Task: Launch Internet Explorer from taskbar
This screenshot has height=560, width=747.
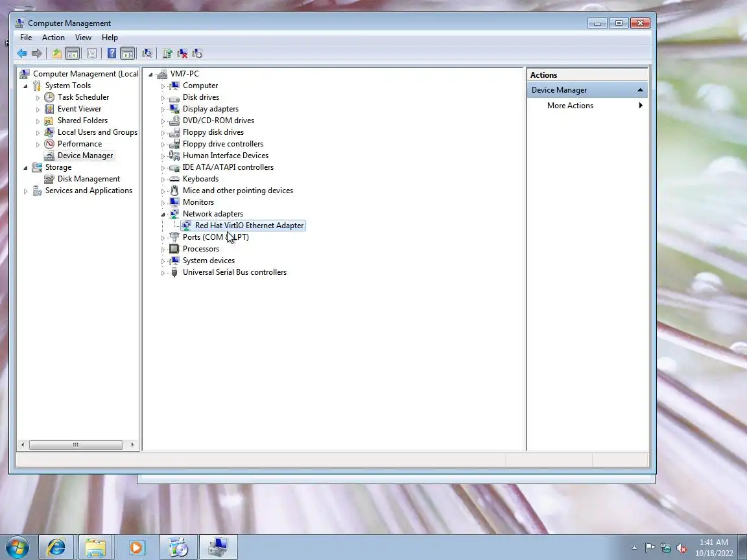Action: click(x=56, y=547)
